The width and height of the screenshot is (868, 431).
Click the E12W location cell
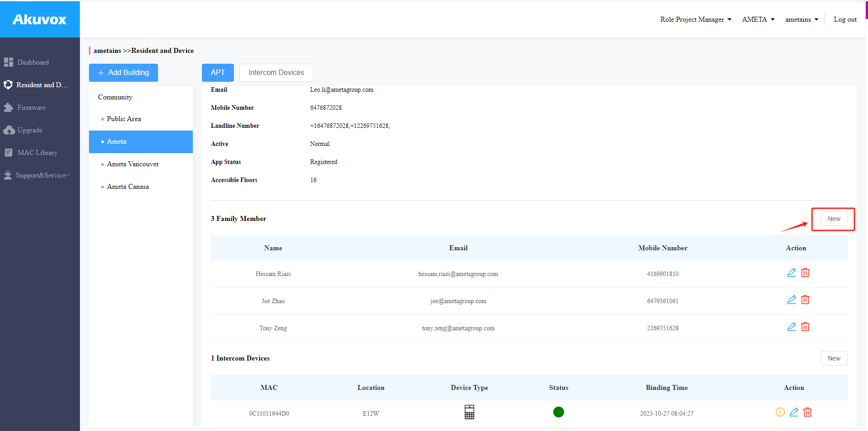tap(371, 413)
